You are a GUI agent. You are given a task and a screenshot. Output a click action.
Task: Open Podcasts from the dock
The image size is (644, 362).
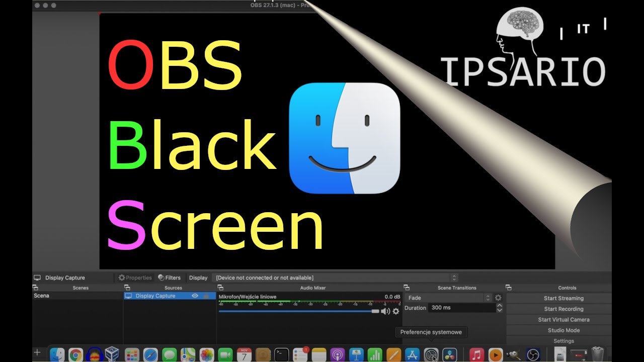(x=338, y=354)
